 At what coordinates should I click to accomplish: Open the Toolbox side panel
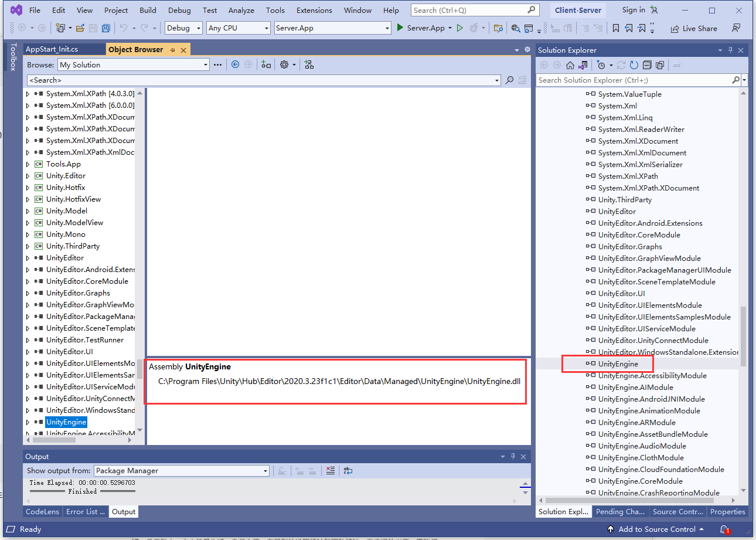coord(13,57)
